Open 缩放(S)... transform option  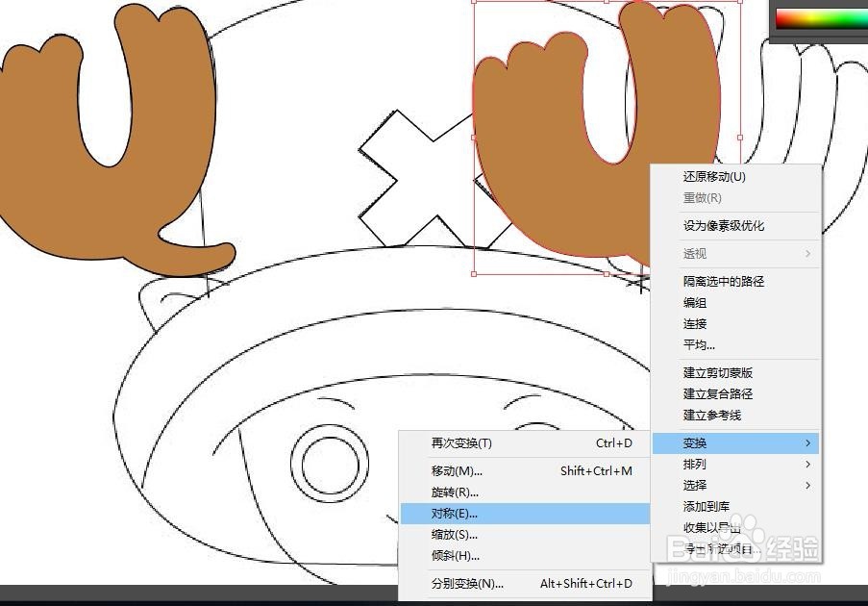525,535
